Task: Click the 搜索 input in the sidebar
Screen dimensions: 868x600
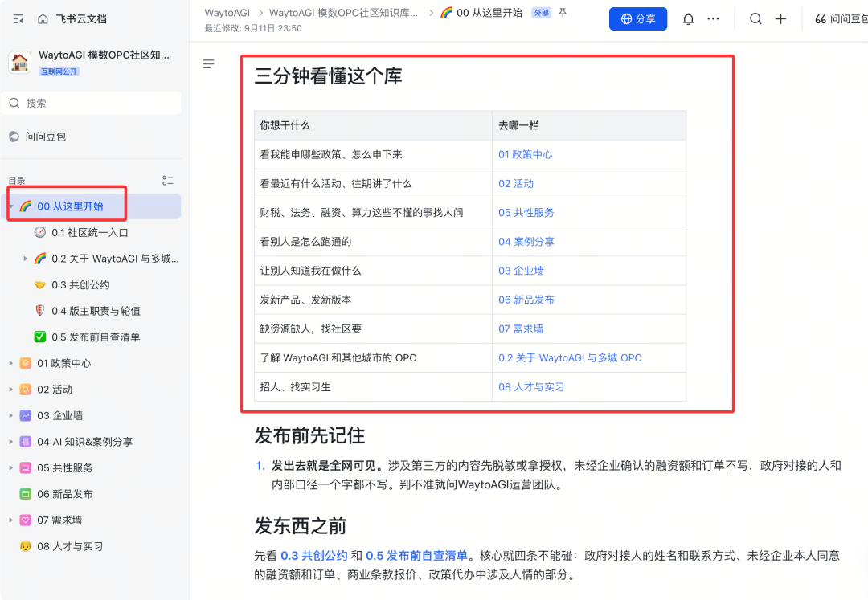Action: (x=92, y=104)
